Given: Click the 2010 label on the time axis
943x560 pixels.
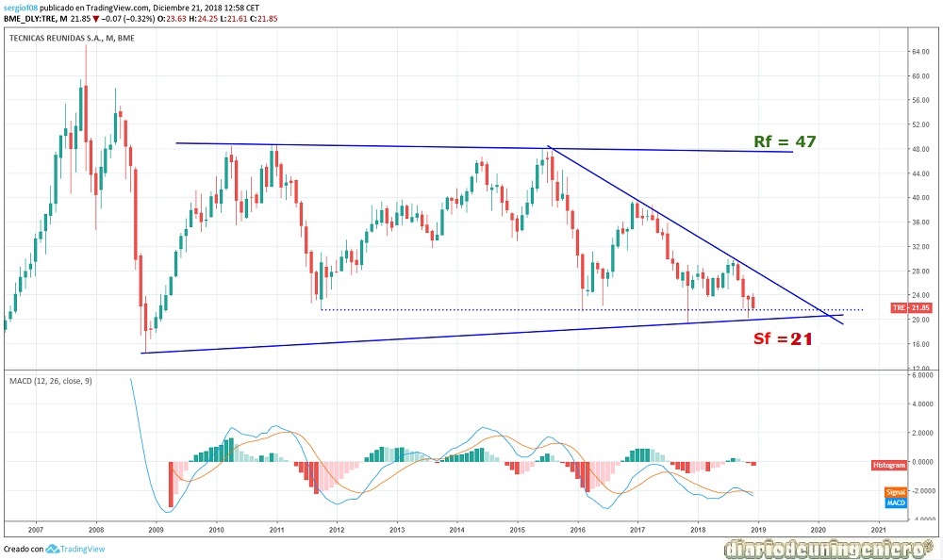Looking at the screenshot, I should pyautogui.click(x=217, y=530).
